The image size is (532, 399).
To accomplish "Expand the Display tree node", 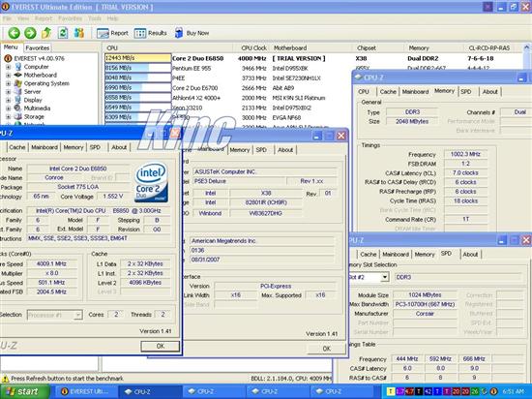I will (9, 100).
